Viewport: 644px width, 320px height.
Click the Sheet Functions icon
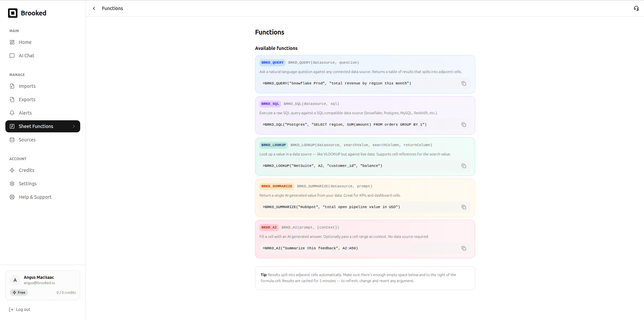coord(12,126)
